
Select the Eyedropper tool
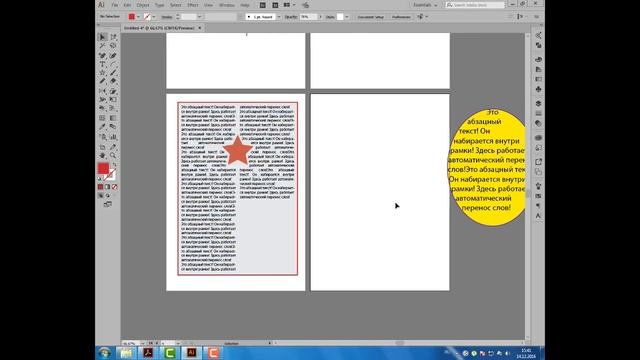pyautogui.click(x=102, y=127)
